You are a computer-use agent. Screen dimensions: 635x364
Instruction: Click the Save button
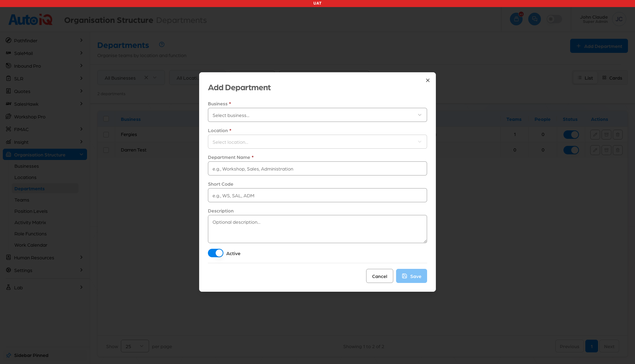412,276
